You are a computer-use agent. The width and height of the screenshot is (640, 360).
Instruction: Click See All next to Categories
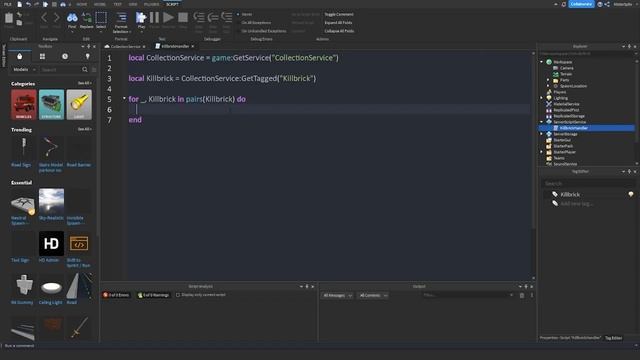coord(84,83)
